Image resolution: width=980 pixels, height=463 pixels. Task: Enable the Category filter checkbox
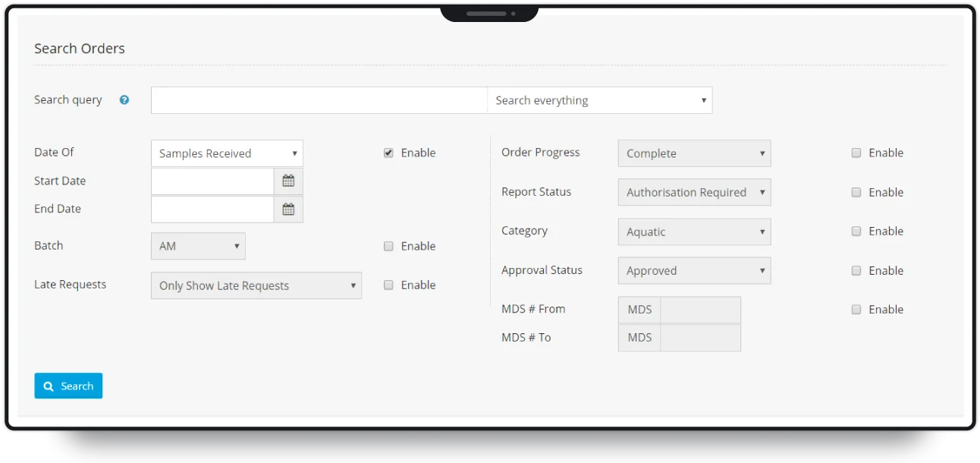[856, 231]
